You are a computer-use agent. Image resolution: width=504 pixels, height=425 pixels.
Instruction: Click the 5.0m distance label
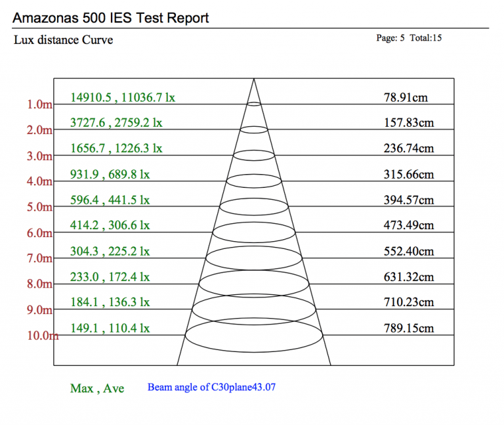click(39, 207)
